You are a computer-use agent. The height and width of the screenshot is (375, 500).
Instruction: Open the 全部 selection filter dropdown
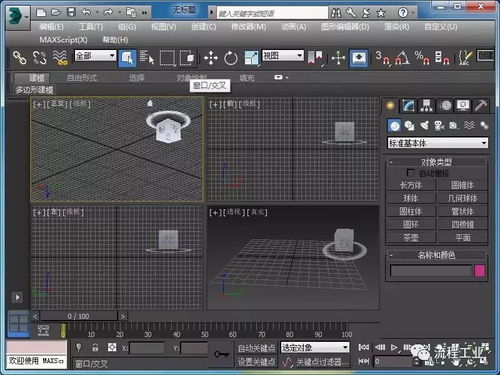[x=95, y=56]
